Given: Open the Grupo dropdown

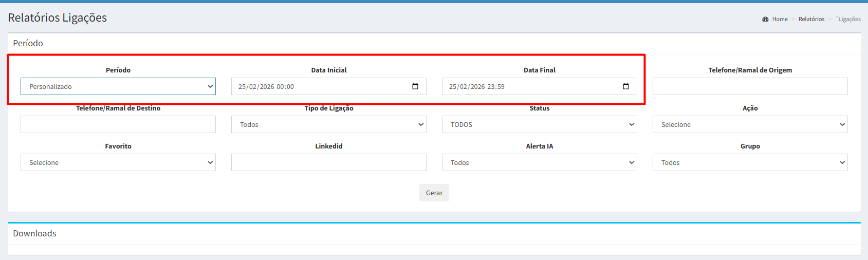Looking at the screenshot, I should 750,162.
